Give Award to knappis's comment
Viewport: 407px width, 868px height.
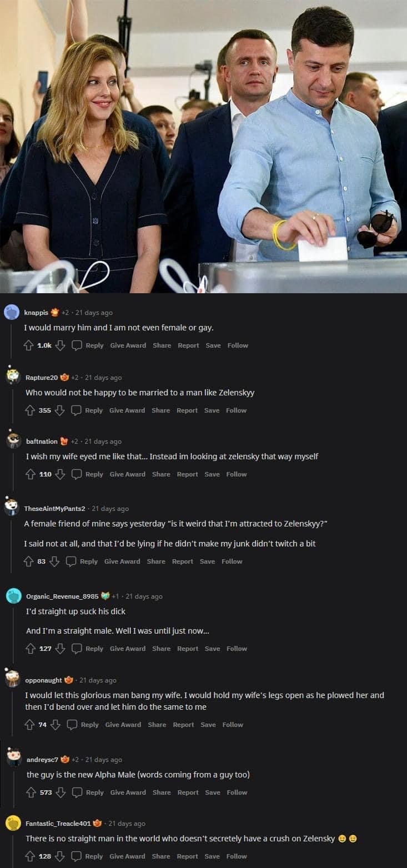point(128,345)
